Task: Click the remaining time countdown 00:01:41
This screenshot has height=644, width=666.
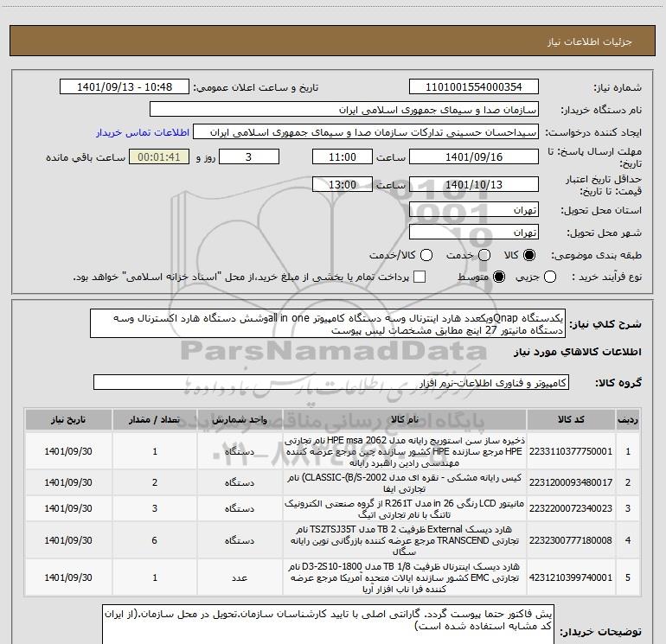Action: pyautogui.click(x=159, y=156)
